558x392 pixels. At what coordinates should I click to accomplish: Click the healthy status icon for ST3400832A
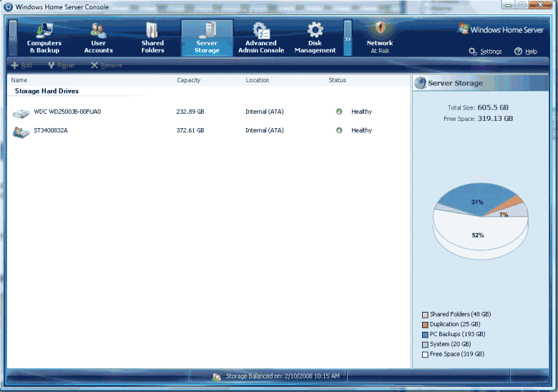tap(339, 130)
